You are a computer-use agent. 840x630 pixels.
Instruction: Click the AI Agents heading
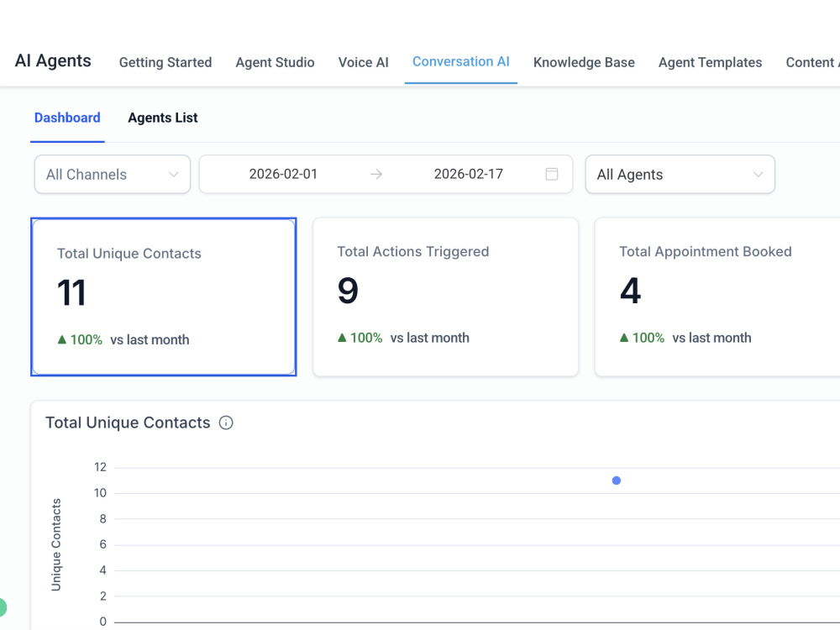[x=53, y=60]
